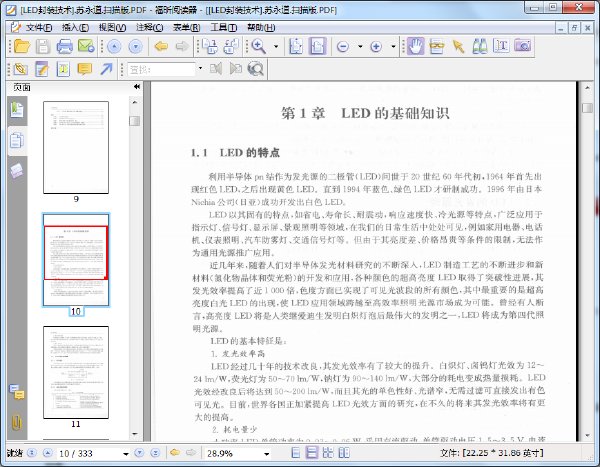The image size is (600, 467).
Task: Pick the Select Text tool
Action: (x=501, y=46)
